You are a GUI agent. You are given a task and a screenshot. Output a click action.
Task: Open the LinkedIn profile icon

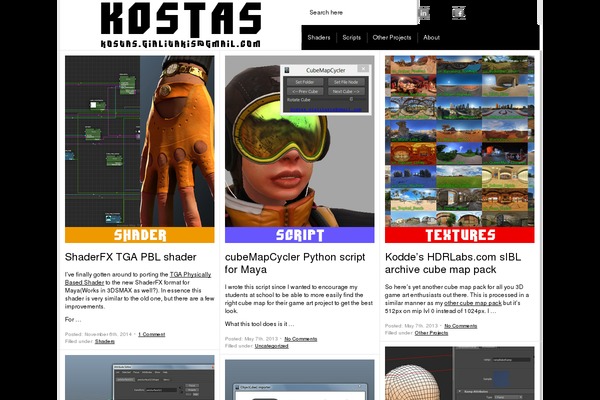pos(423,13)
